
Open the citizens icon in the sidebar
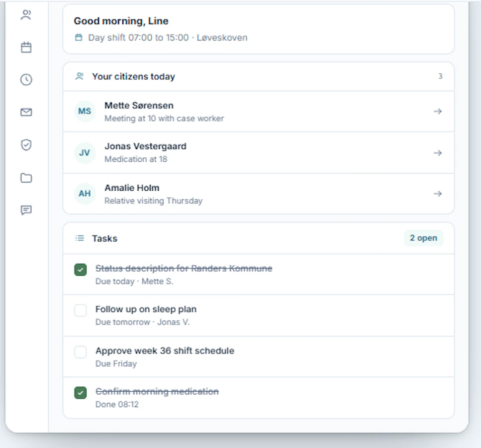(x=26, y=15)
